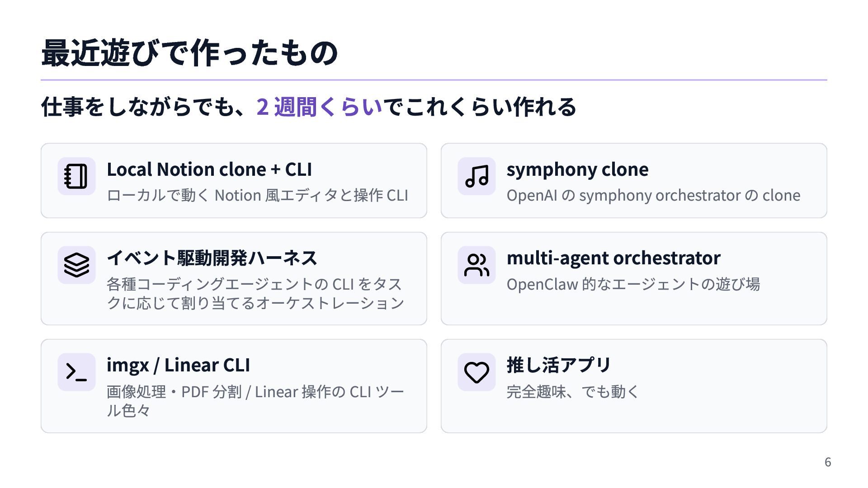This screenshot has width=868, height=488.
Task: Click the notebook icon beside Local Notion clone
Action: tap(76, 176)
